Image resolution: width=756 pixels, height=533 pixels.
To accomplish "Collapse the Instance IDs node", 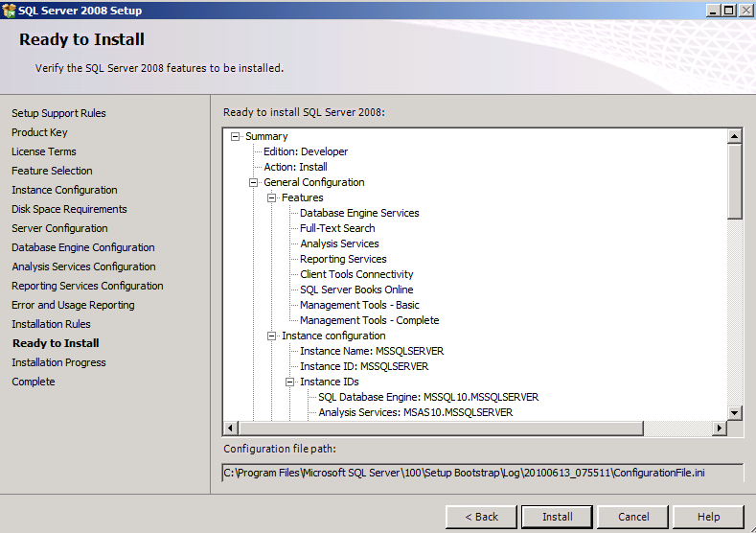I will [290, 382].
